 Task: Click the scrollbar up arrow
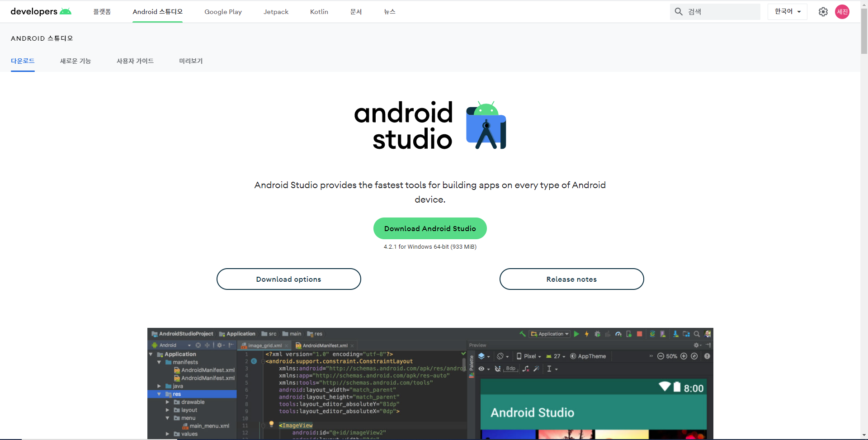point(864,4)
